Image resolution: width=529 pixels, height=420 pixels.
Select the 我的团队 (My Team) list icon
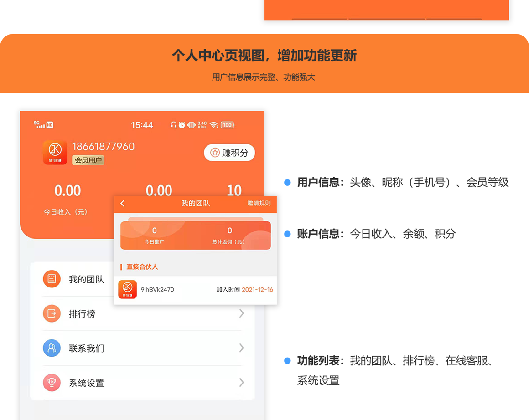52,279
